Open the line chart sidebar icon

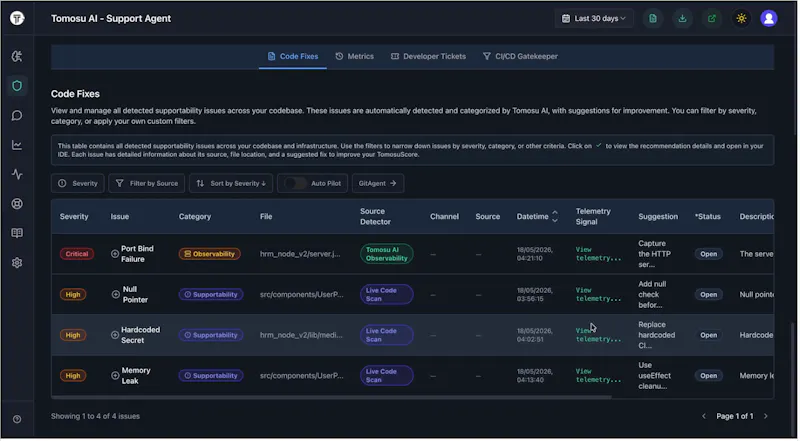[17, 145]
